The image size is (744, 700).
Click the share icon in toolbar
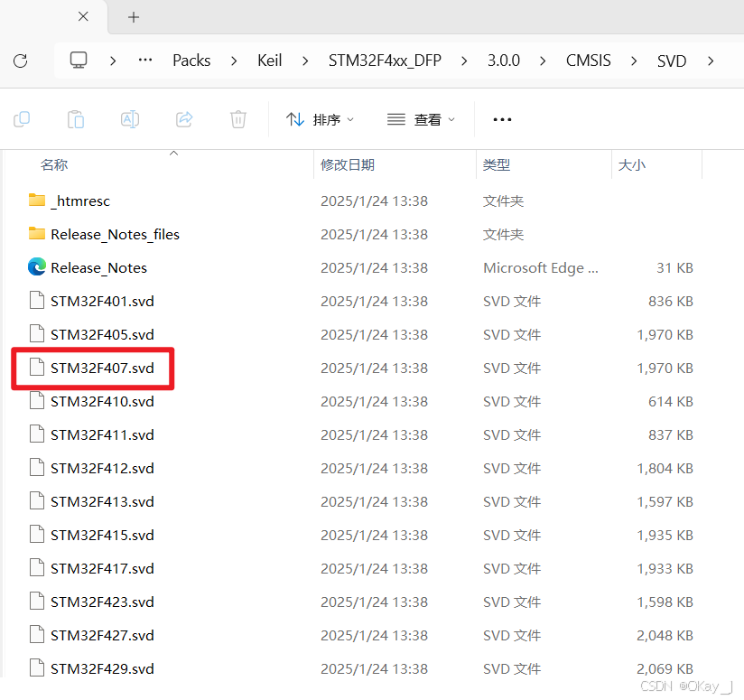[184, 119]
